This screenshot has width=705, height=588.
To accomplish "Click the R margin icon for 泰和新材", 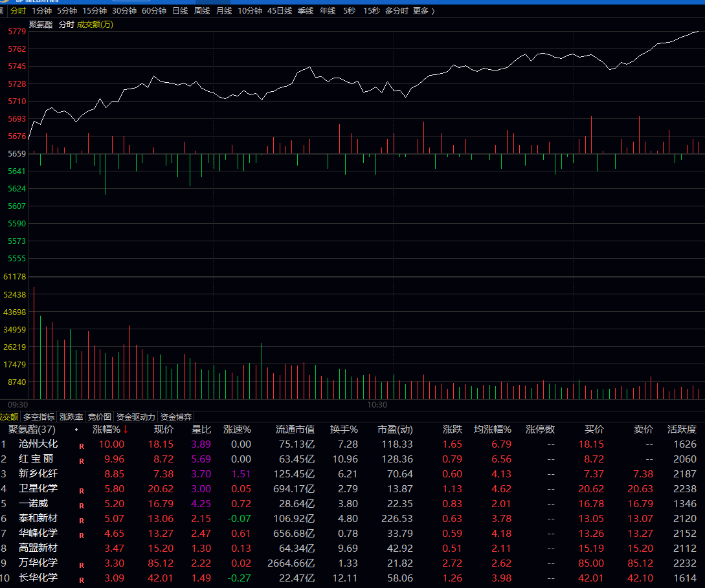I will [x=82, y=521].
